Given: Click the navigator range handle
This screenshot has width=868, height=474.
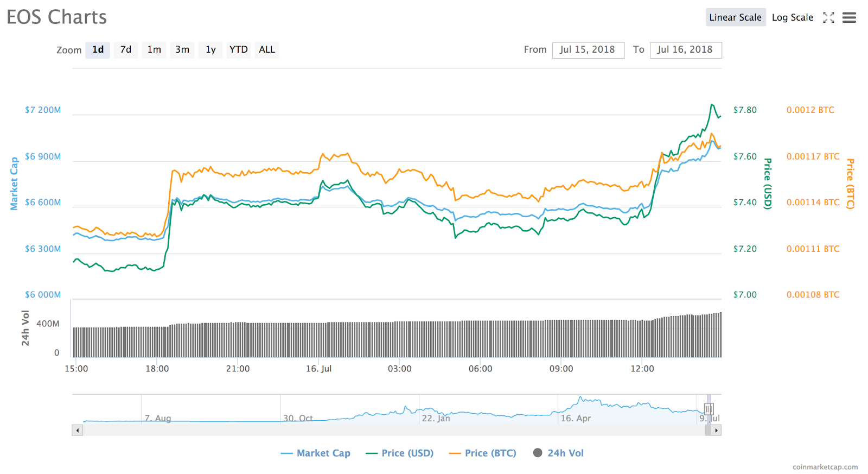Looking at the screenshot, I should click(709, 409).
